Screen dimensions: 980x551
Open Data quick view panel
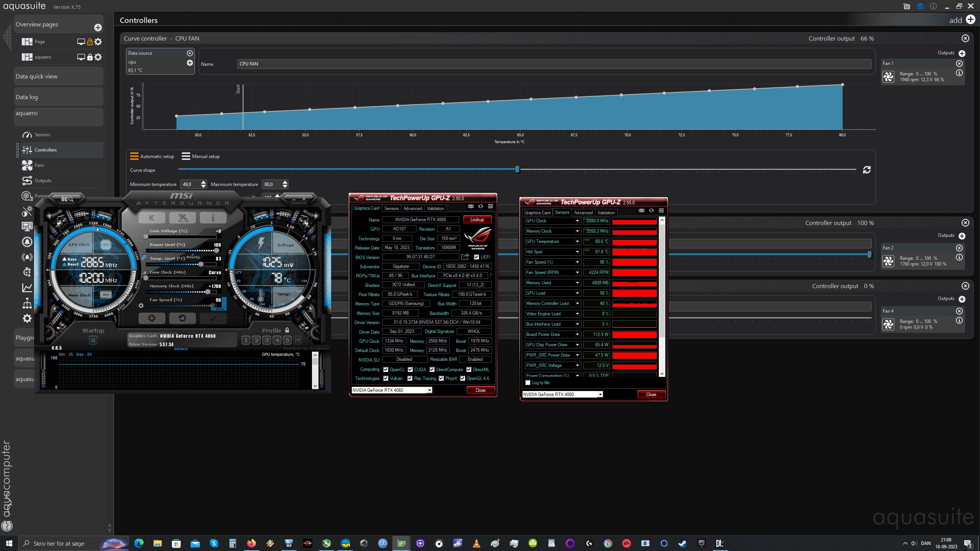[x=59, y=76]
